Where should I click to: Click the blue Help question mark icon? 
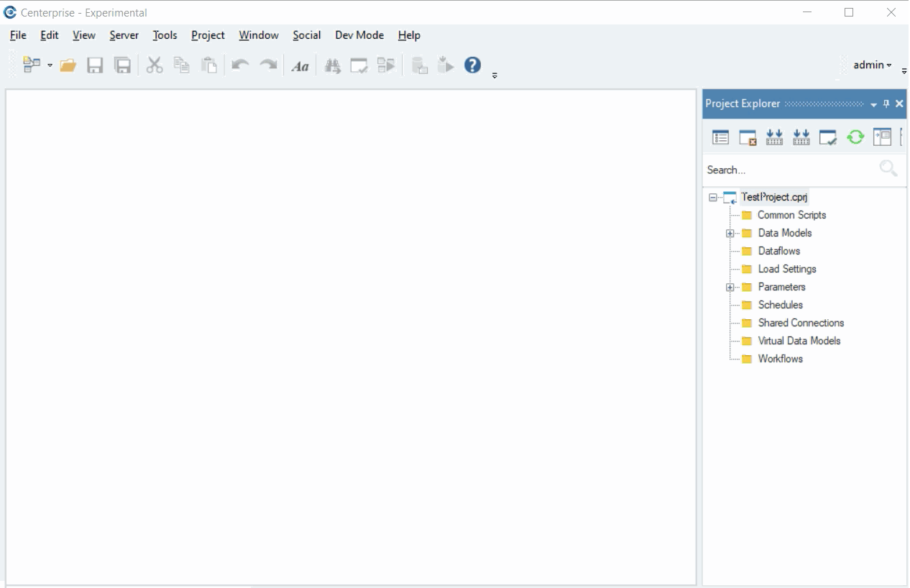tap(472, 65)
